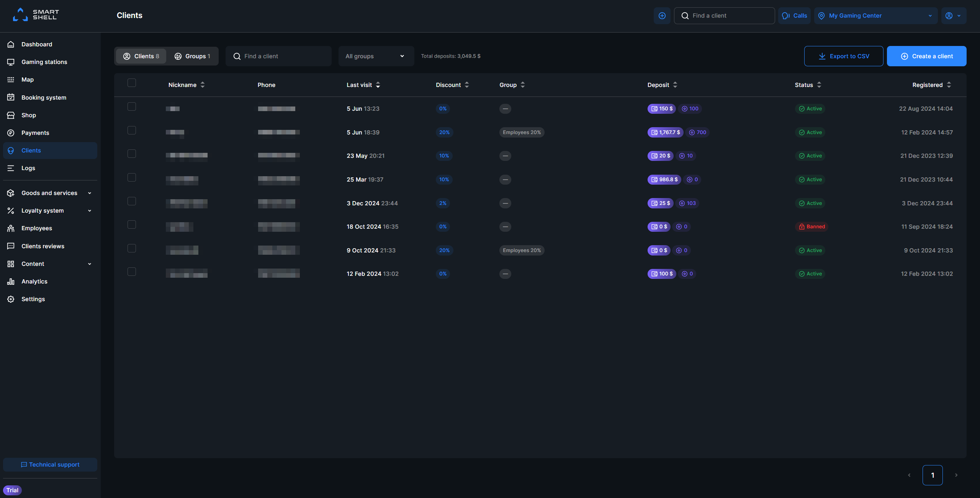Click the Settings gear icon
Viewport: 980px width, 498px height.
11,299
